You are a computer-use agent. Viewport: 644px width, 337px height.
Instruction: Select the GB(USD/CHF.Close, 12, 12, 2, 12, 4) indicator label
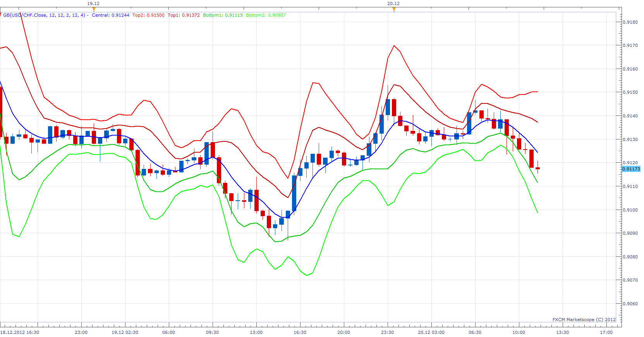[x=44, y=15]
